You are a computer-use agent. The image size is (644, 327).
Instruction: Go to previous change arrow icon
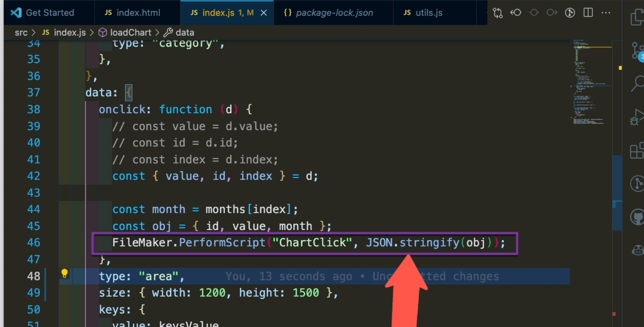(516, 13)
